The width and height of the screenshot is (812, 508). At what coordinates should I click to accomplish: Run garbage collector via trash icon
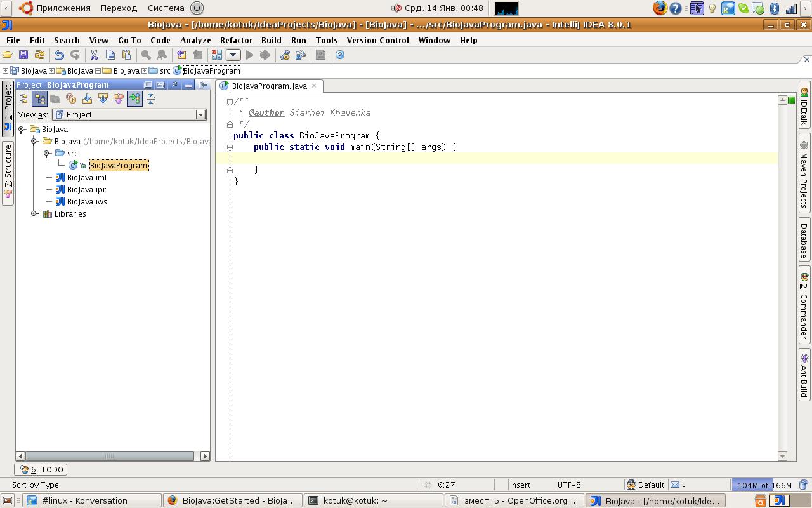click(x=804, y=485)
